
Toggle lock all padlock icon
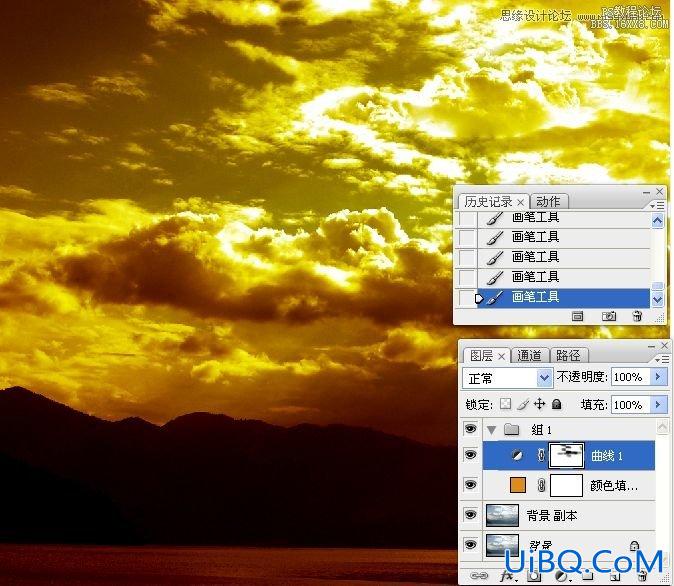point(556,404)
